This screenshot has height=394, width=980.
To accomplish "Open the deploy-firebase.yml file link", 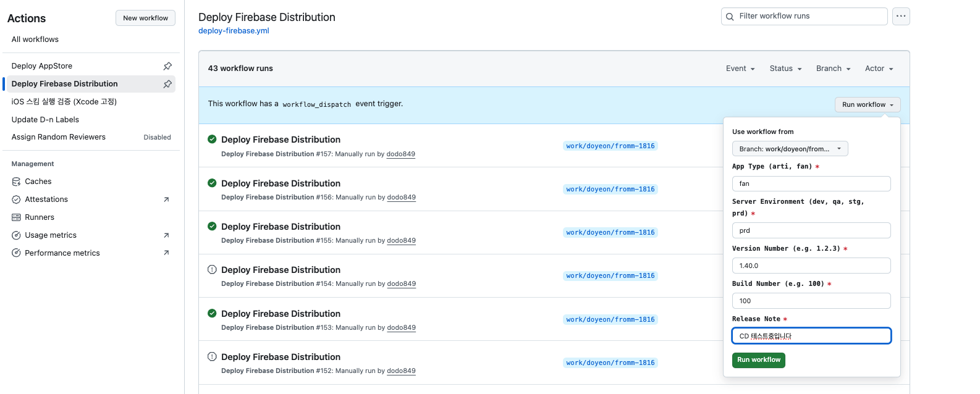I will tap(234, 31).
